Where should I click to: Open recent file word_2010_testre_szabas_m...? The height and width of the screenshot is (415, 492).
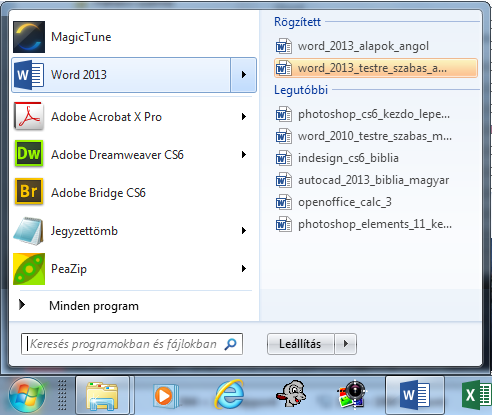coord(376,136)
